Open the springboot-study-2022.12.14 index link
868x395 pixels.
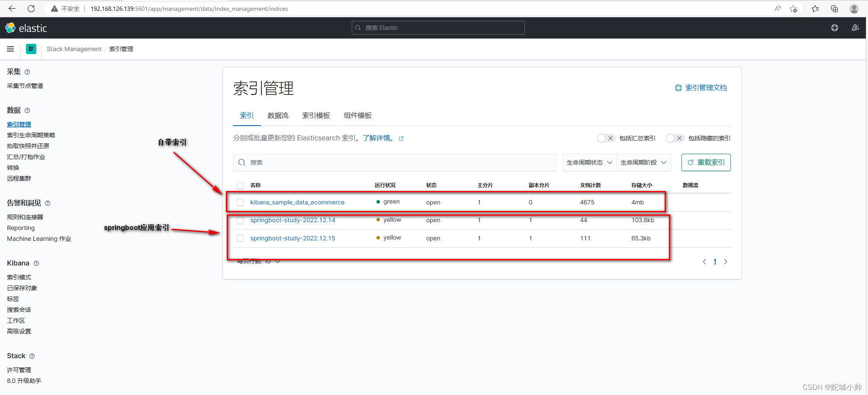293,220
